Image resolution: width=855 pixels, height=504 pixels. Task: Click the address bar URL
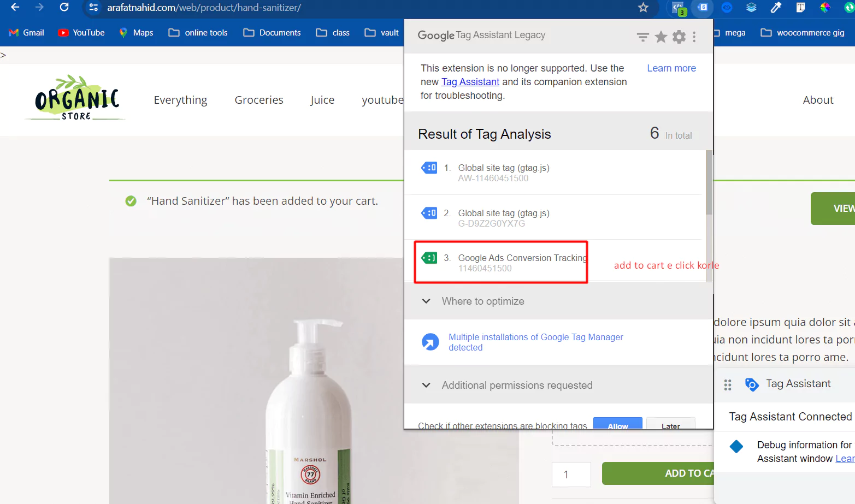[x=204, y=8]
